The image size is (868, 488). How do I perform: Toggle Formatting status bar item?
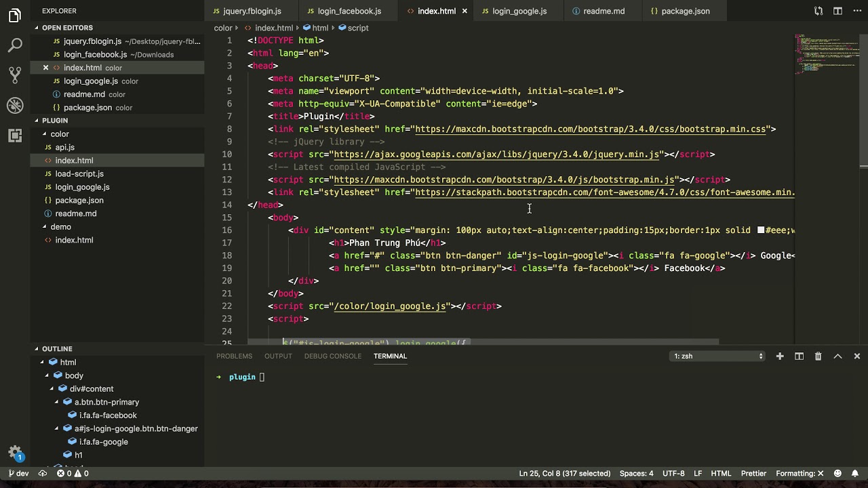click(x=800, y=473)
